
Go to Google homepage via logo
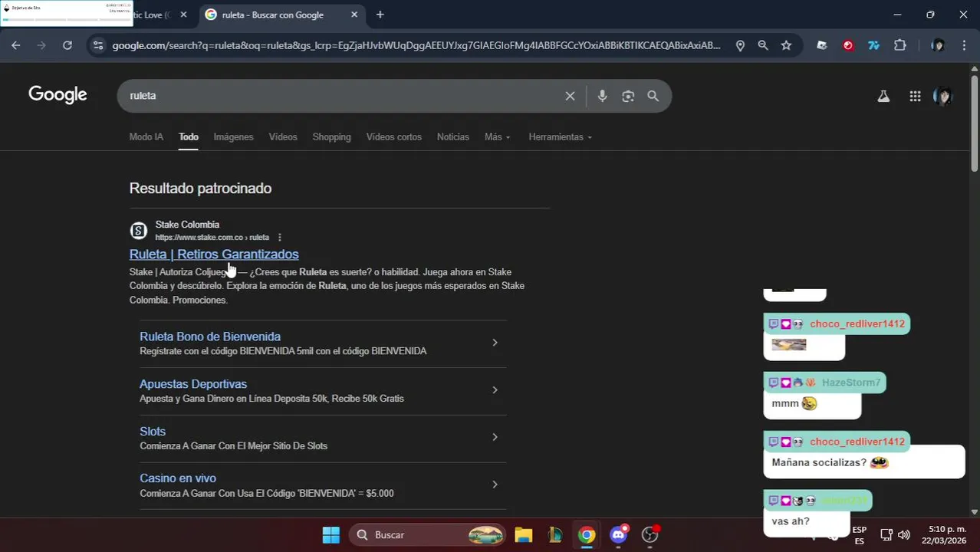pyautogui.click(x=58, y=95)
